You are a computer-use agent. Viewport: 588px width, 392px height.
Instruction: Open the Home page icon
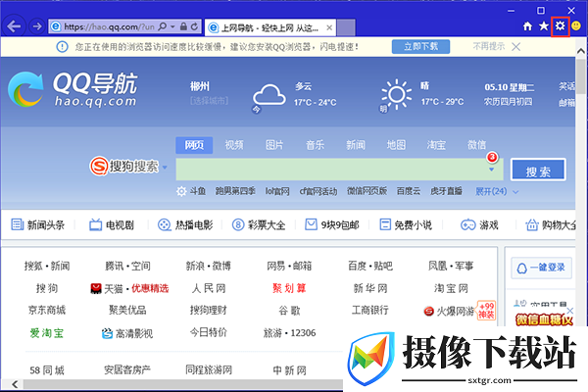pos(527,26)
